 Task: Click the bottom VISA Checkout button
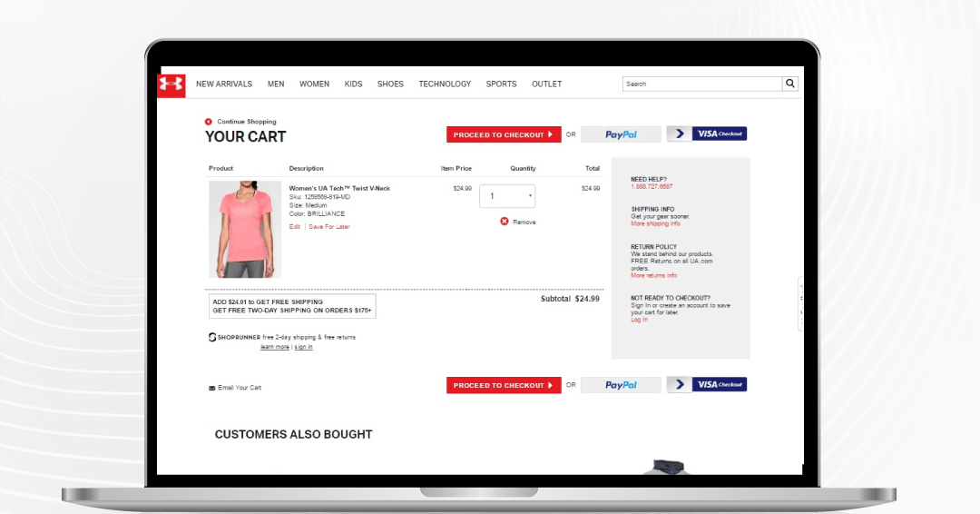(x=707, y=384)
